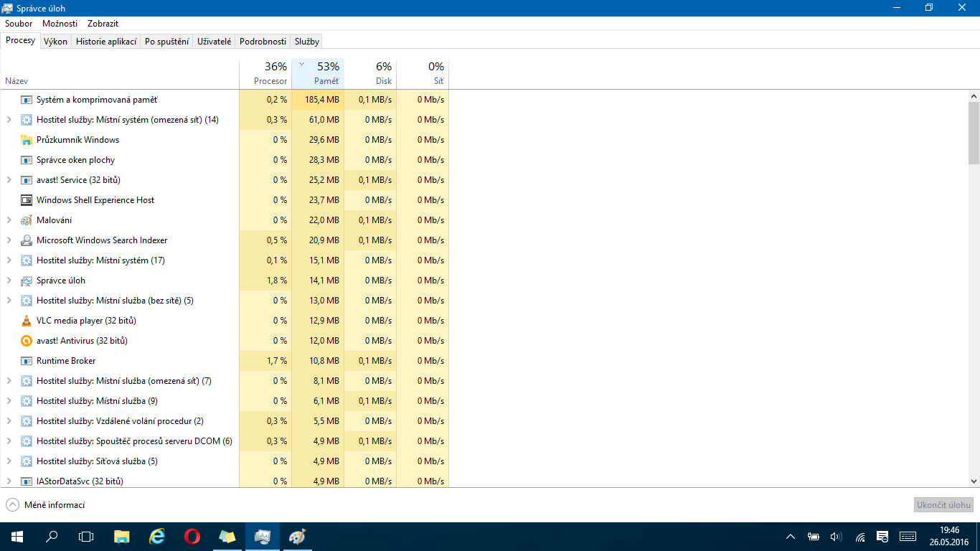
Task: Click the Ukončit úlohu button
Action: [x=944, y=505]
